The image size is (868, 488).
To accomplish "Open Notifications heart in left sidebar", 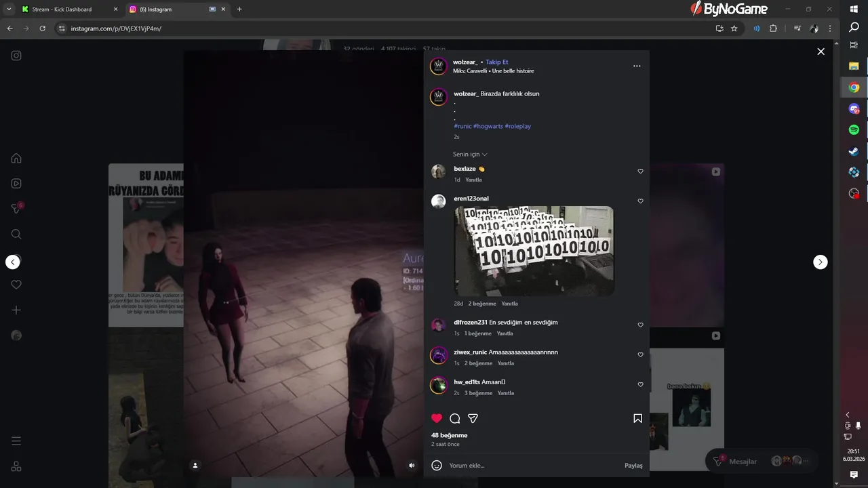I will 16,285.
